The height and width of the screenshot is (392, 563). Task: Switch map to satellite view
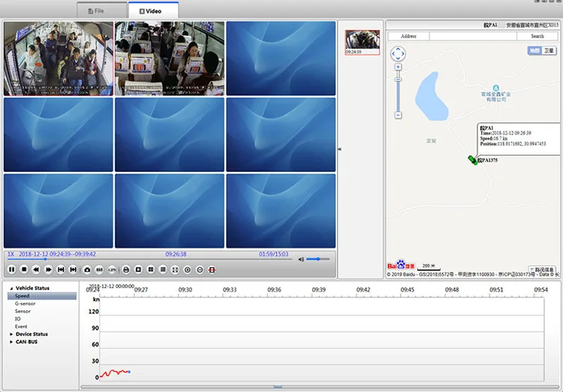click(x=549, y=50)
